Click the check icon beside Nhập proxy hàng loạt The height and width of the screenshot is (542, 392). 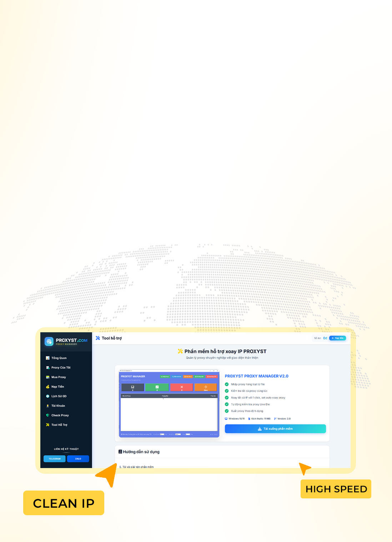(227, 384)
